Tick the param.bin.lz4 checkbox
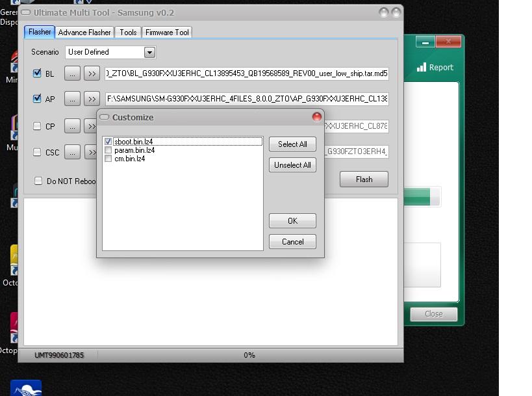Viewport: 532px width, 396px height. pyautogui.click(x=108, y=150)
